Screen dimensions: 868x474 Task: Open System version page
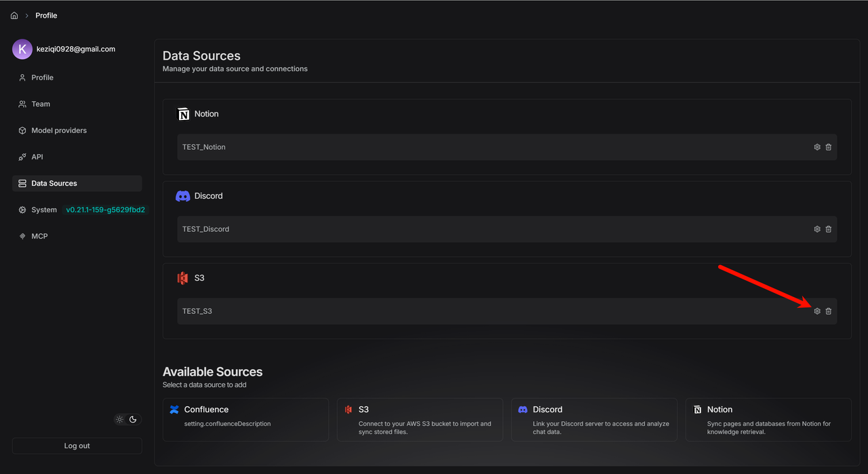[44, 210]
